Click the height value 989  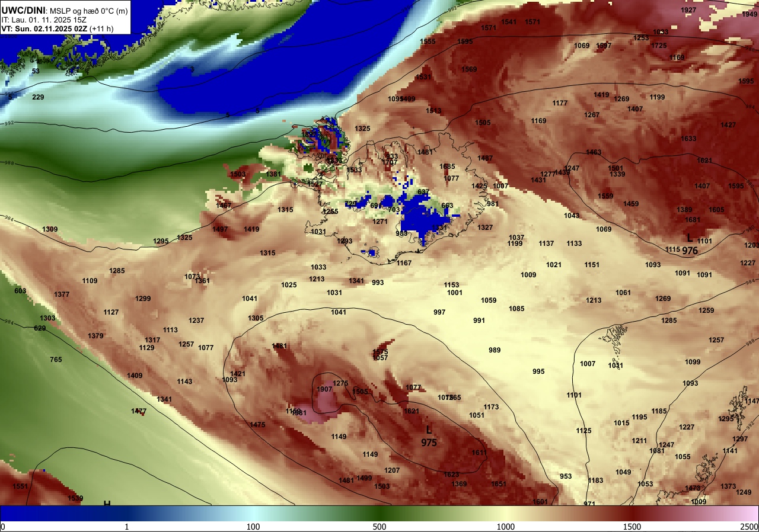[x=495, y=350]
